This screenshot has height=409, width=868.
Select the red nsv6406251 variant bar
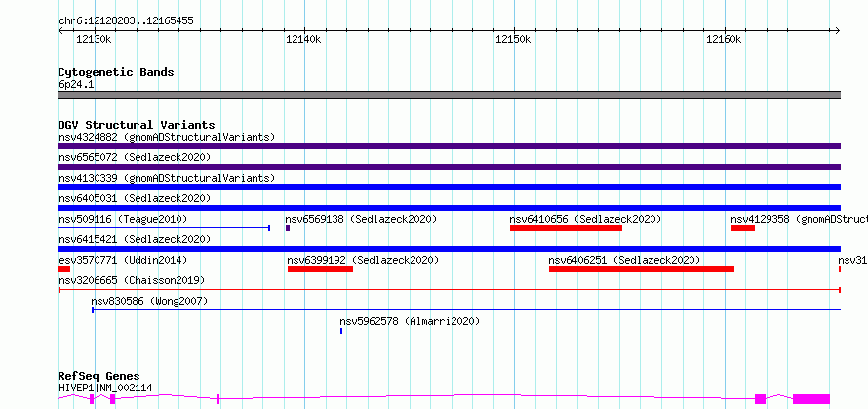tap(642, 269)
